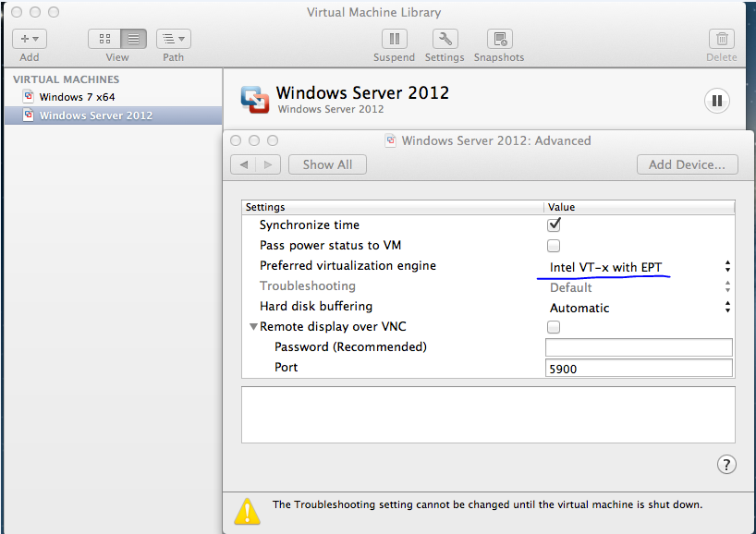The image size is (756, 534).
Task: Collapse the Remote display over VNC section
Action: pos(253,327)
